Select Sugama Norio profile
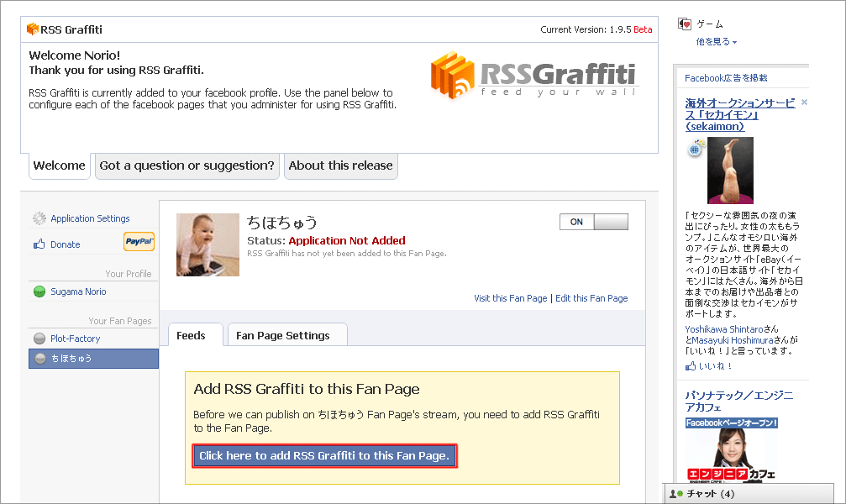The image size is (846, 504). pos(78,291)
